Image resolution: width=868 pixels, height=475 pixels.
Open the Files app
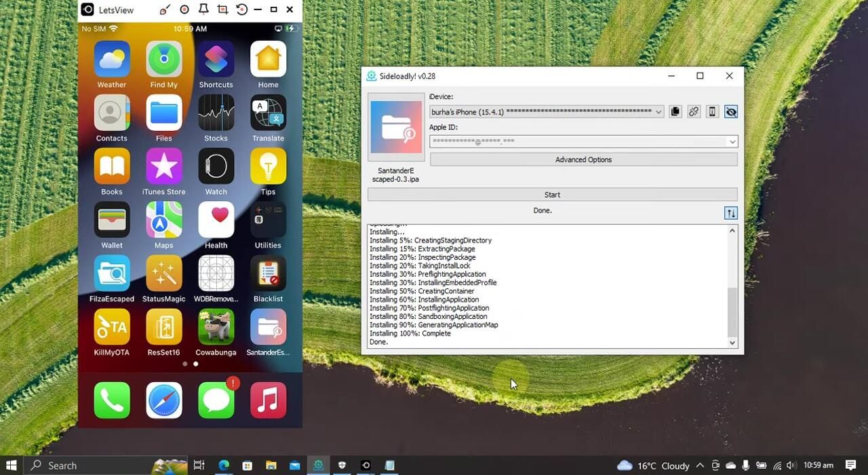tap(164, 113)
